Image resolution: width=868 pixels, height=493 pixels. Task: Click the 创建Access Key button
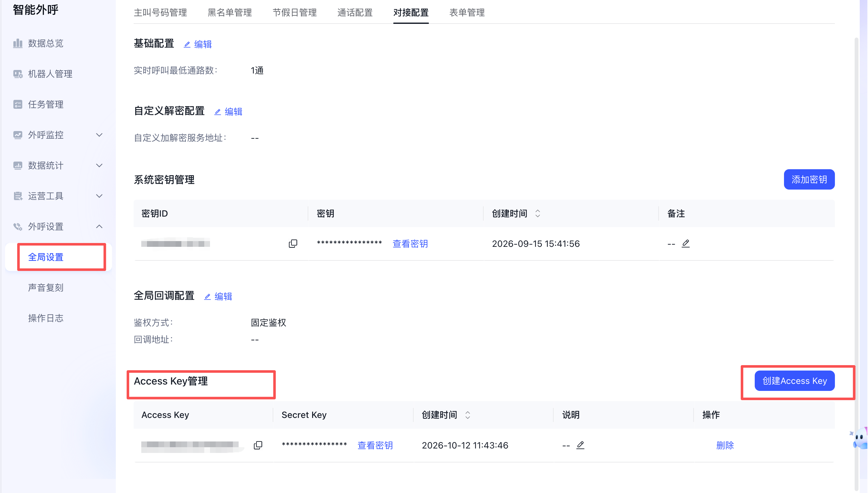point(794,381)
